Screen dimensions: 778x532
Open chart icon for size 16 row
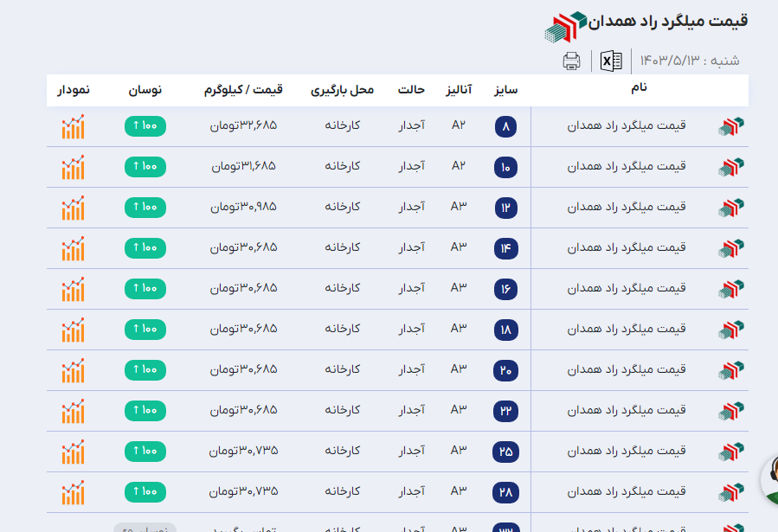point(74,289)
